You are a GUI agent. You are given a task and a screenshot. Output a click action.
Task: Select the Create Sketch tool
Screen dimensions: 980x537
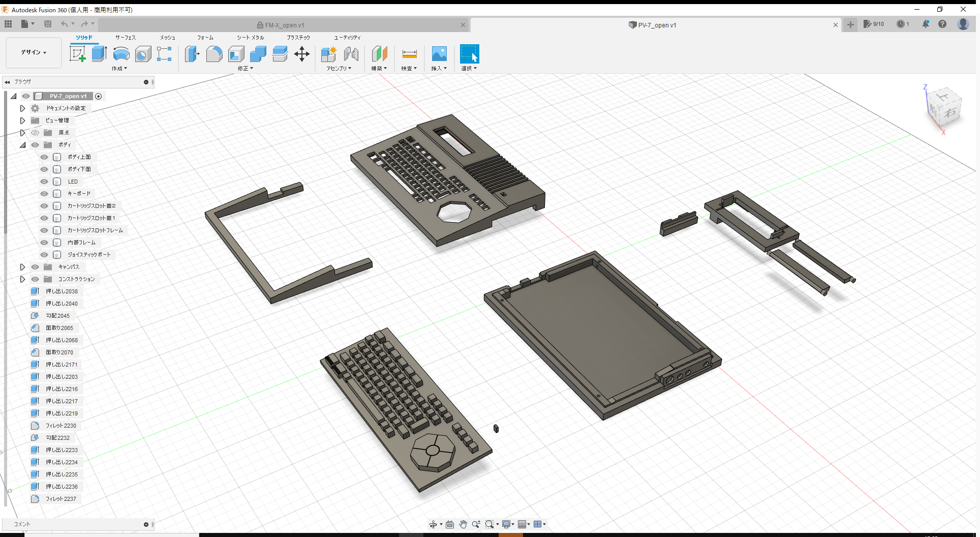[78, 53]
